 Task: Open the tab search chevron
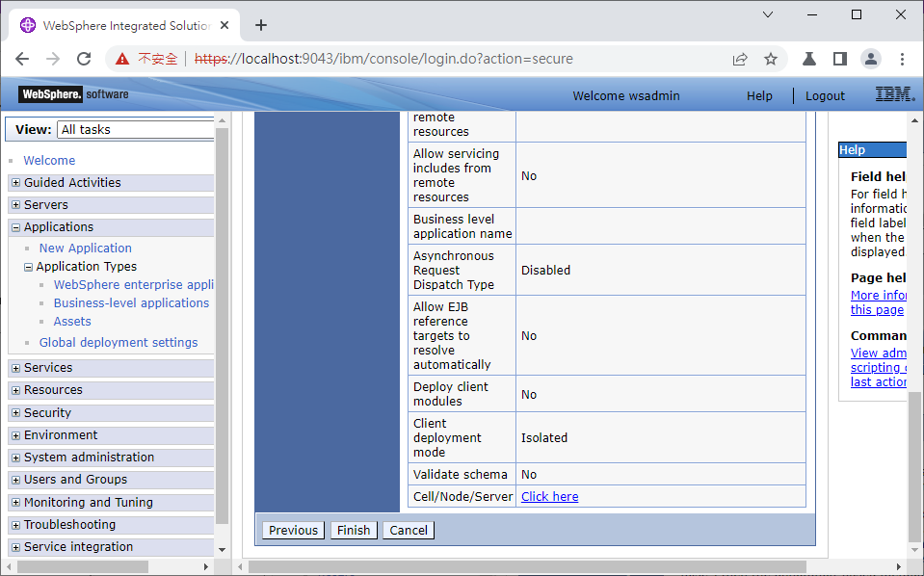coord(768,14)
